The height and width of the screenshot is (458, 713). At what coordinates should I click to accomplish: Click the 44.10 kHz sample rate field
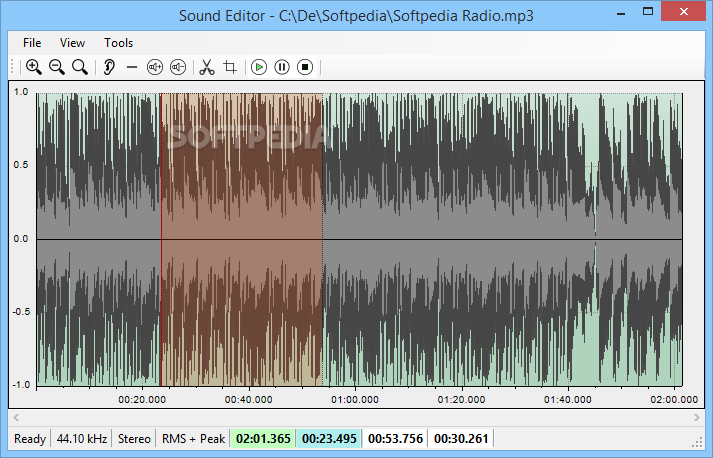(82, 439)
